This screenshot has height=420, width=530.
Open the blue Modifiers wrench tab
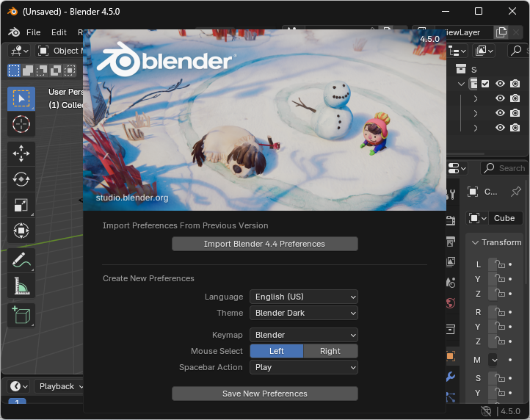451,377
